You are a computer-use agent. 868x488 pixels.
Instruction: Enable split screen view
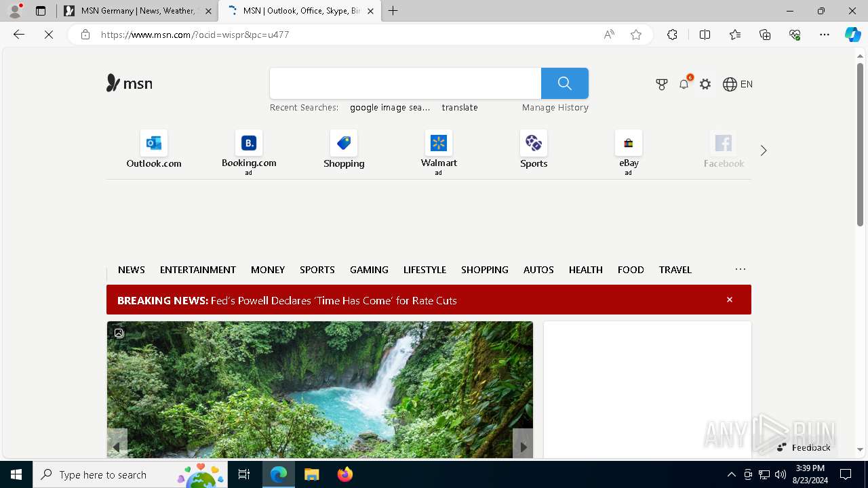tap(705, 35)
